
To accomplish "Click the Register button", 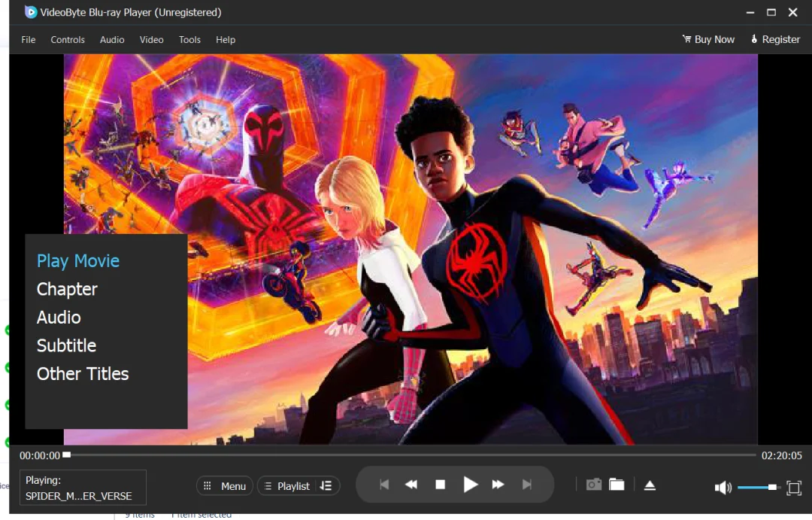I will coord(775,39).
